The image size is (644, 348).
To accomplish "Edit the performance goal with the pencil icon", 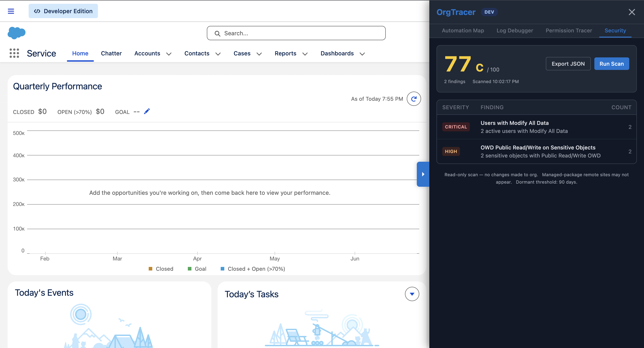I will point(147,111).
